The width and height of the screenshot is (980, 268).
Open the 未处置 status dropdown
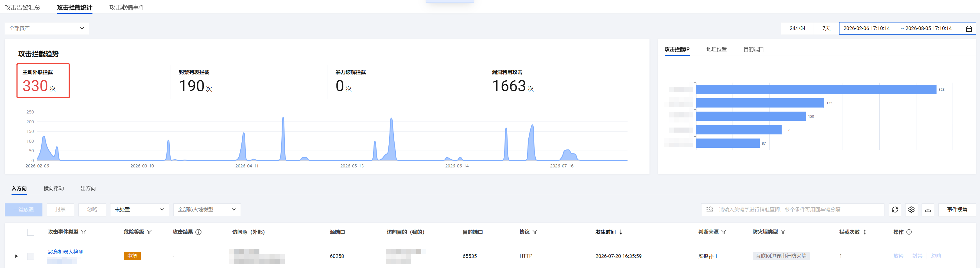(x=139, y=210)
